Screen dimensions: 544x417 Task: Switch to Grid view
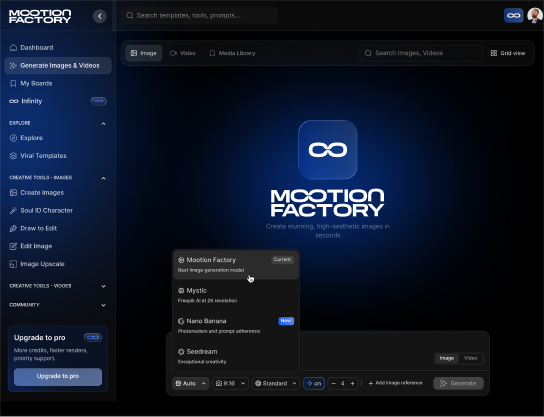click(508, 53)
